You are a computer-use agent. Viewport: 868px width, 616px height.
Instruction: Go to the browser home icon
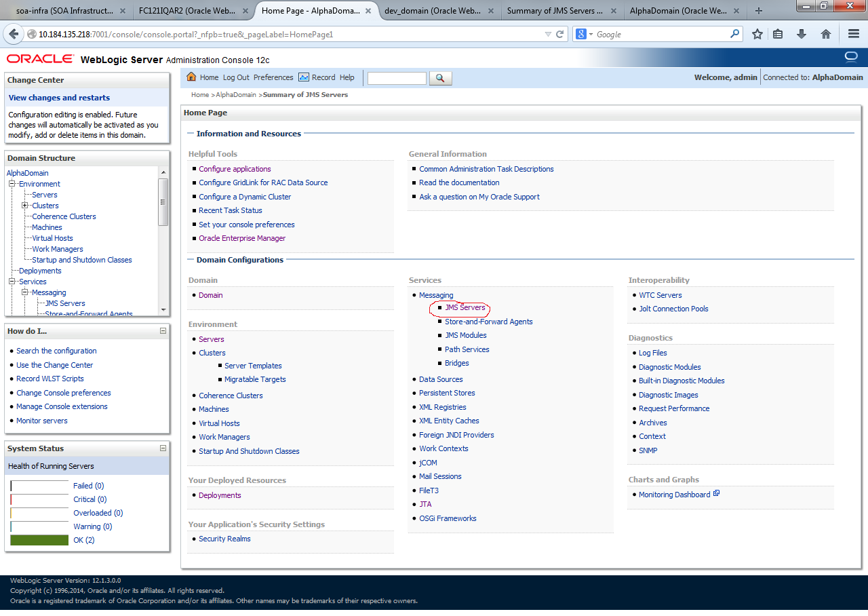click(826, 34)
